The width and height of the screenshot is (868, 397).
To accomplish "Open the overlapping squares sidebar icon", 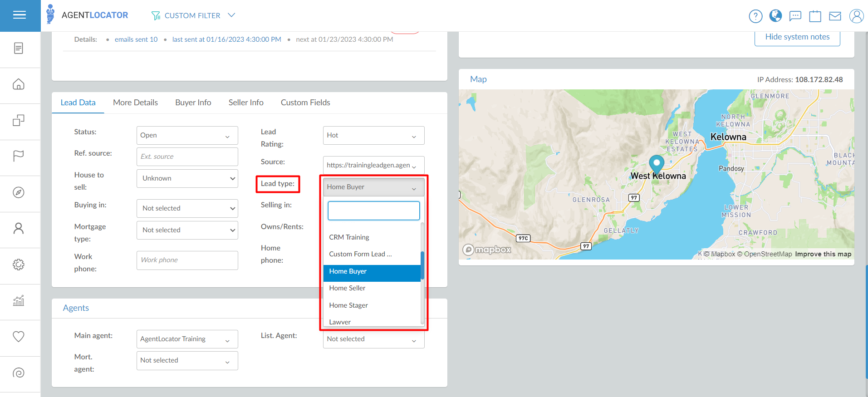I will (19, 120).
